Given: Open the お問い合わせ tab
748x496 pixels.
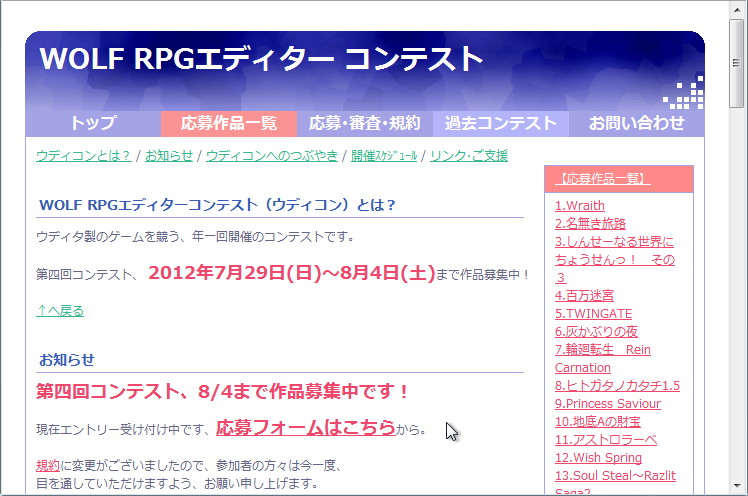Looking at the screenshot, I should 636,124.
